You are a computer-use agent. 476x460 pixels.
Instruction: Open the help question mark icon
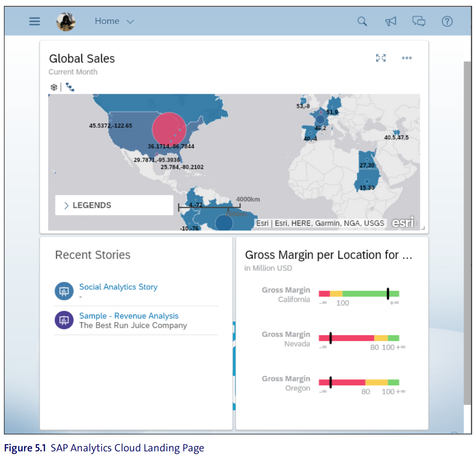447,21
